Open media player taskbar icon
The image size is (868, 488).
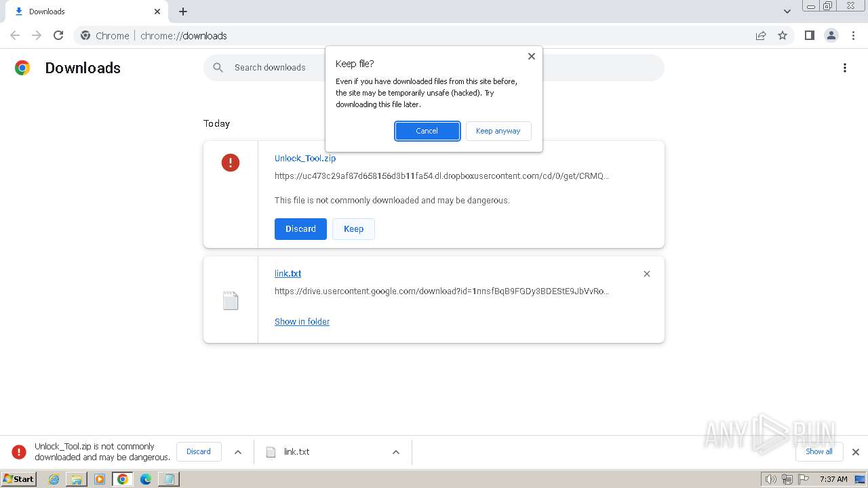100,479
